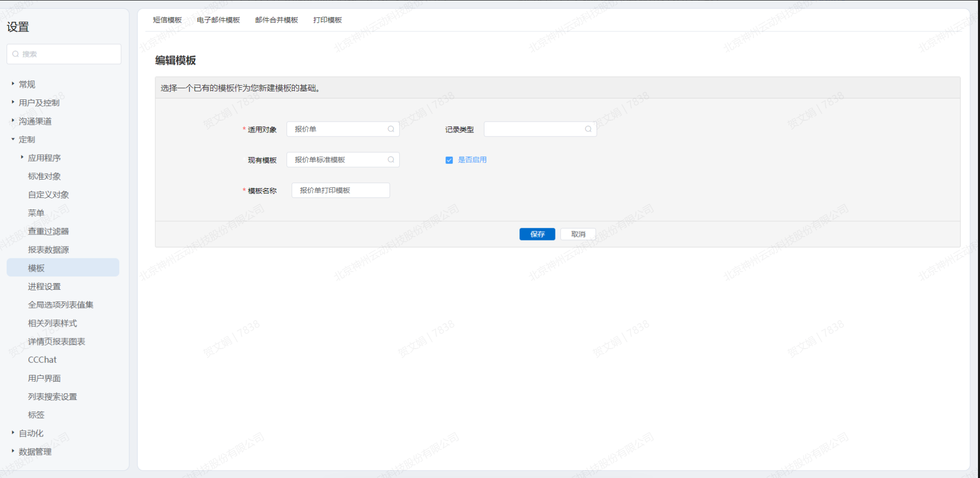This screenshot has width=980, height=478.
Task: Expand the 数据管理 section
Action: [13, 451]
